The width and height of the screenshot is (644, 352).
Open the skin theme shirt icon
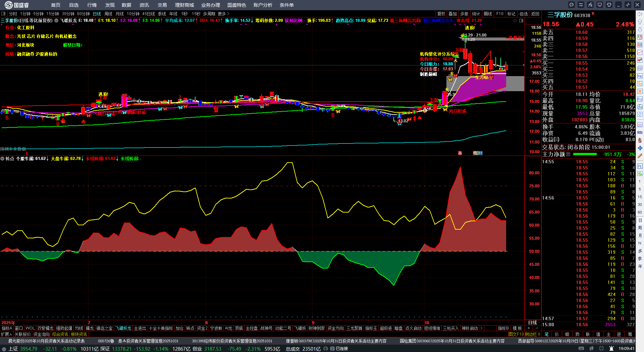[x=609, y=5]
